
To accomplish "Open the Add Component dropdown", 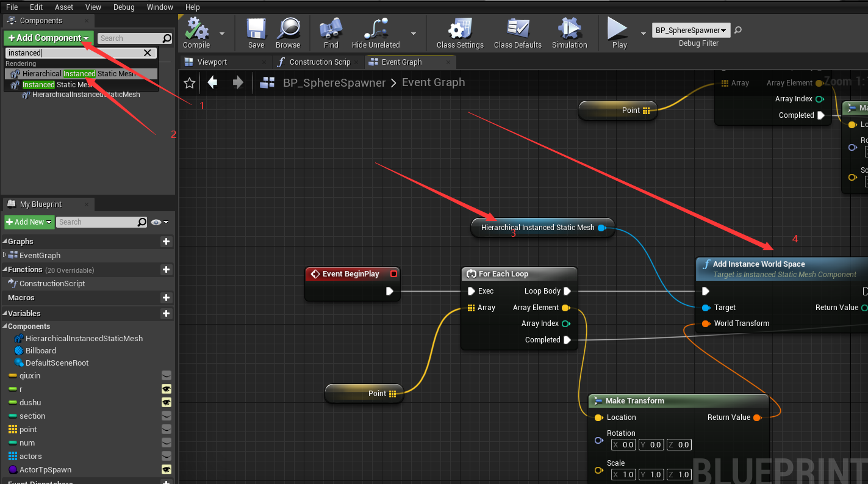I will tap(48, 38).
